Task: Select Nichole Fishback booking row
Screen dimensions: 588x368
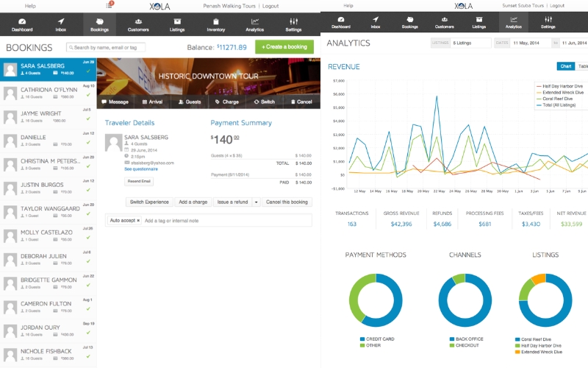Action: (48, 355)
